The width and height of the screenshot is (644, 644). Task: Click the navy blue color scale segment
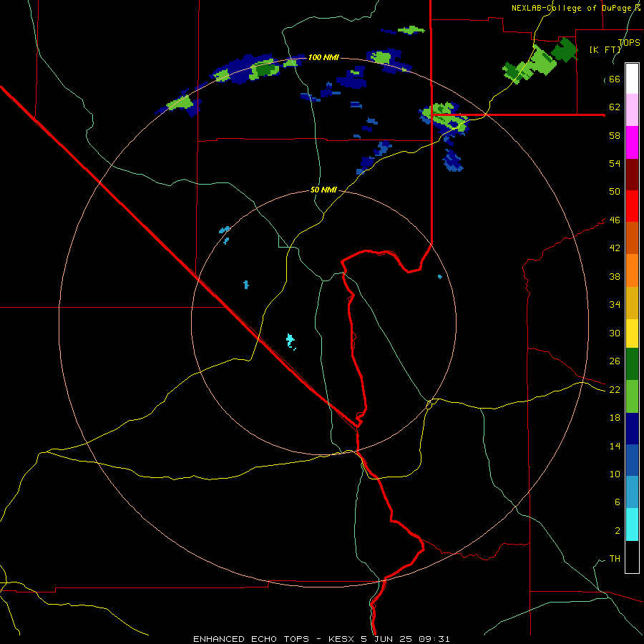tap(632, 429)
